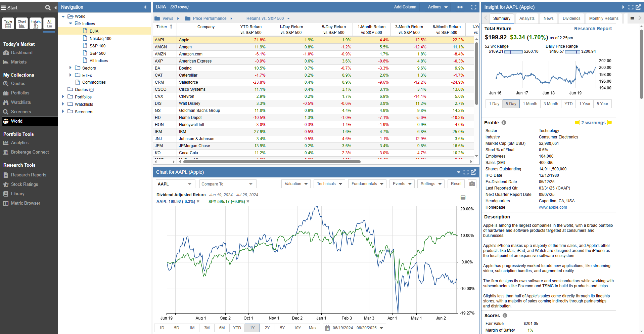Screen dimensions: 644x334
Task: Open Markets in sidebar
Action: click(18, 62)
